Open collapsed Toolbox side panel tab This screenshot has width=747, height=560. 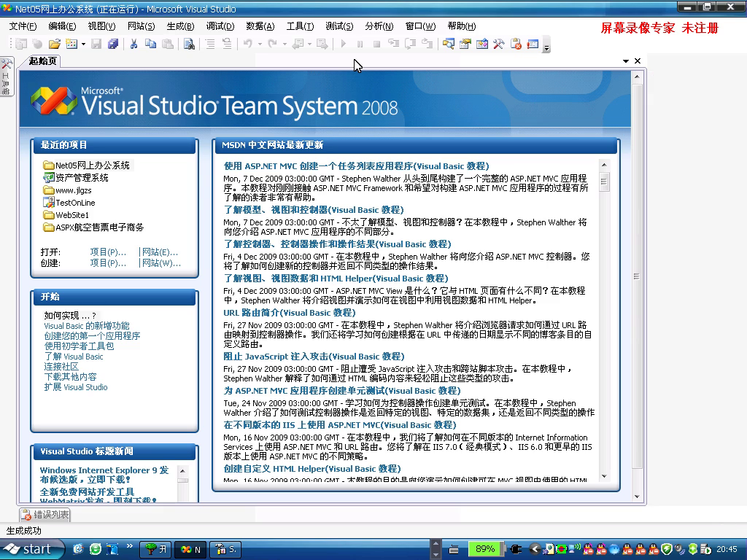tap(7, 76)
